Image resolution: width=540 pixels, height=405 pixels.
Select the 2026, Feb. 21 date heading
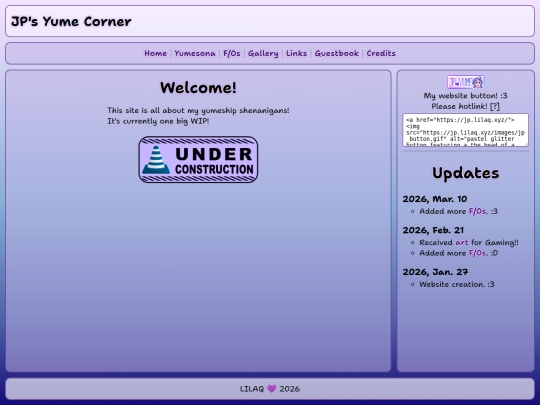coord(433,230)
